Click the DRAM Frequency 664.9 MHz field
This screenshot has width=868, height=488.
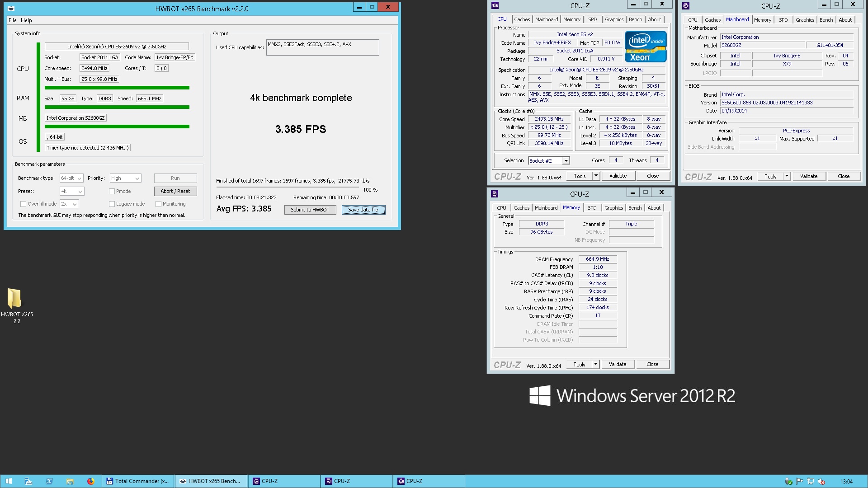click(598, 259)
